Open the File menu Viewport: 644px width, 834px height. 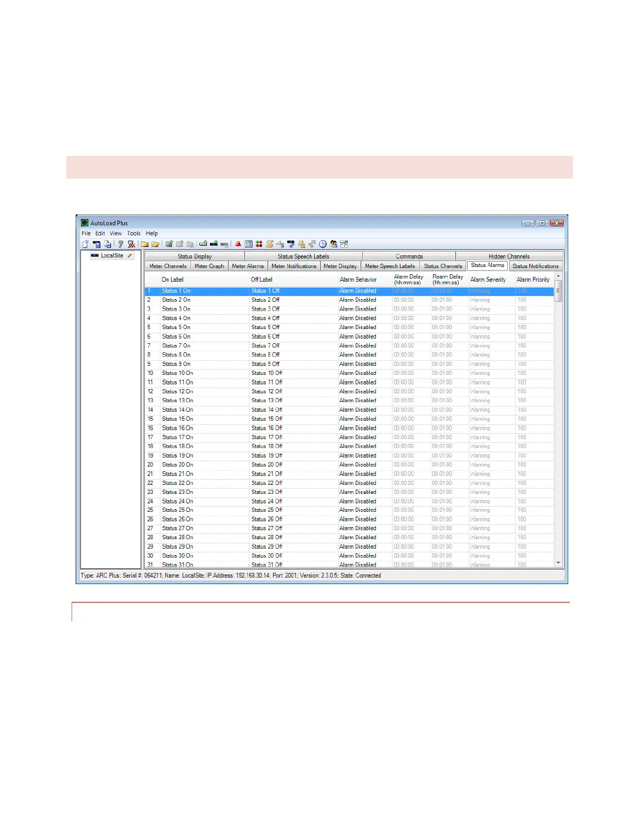pyautogui.click(x=86, y=233)
